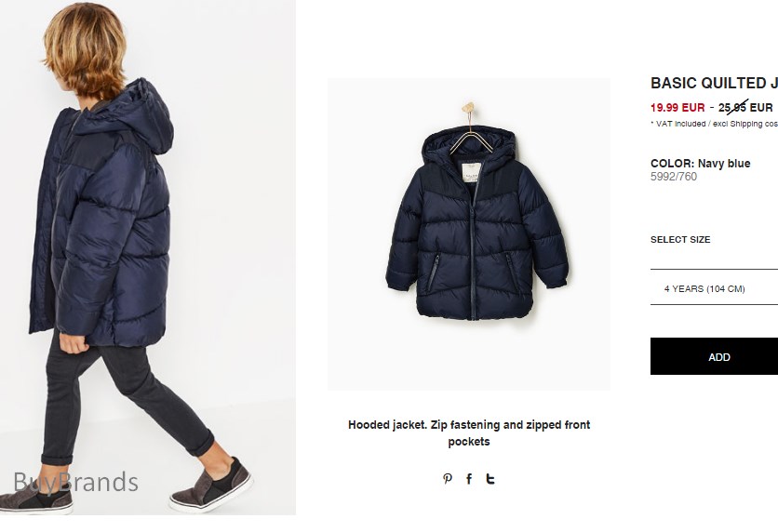Open the jacket-on-hanger product image
The width and height of the screenshot is (778, 532).
[469, 234]
